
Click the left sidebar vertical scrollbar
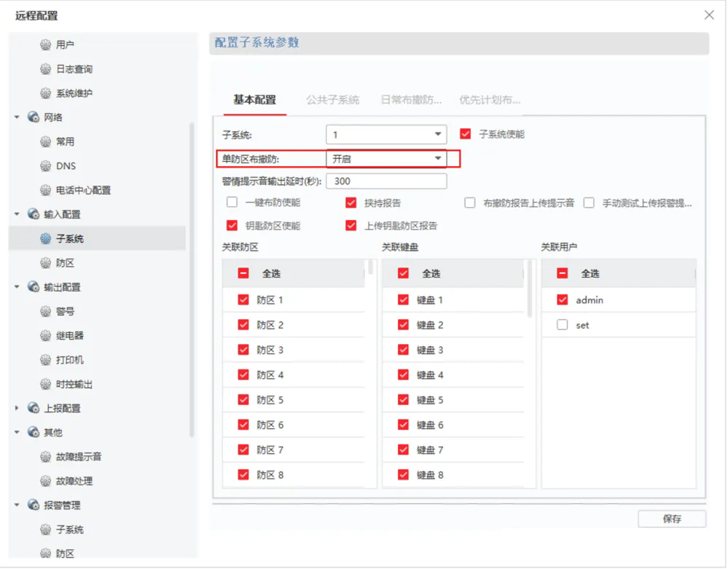click(x=192, y=277)
